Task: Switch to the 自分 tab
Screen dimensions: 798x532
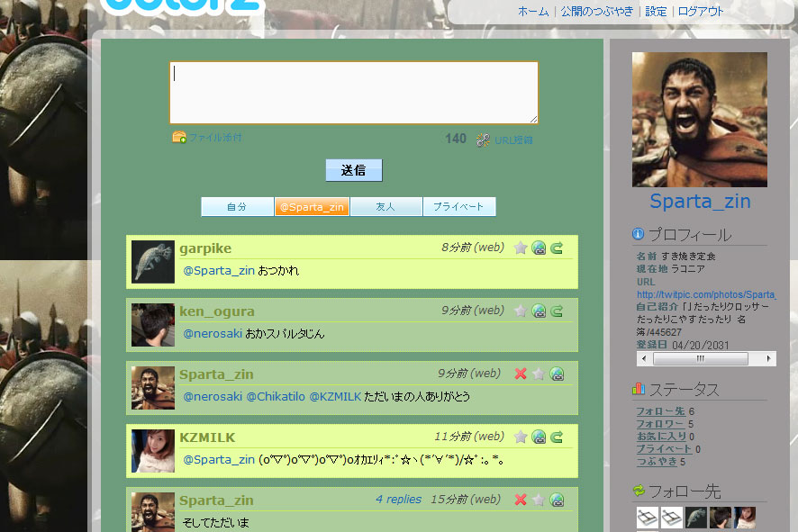Action: point(237,207)
